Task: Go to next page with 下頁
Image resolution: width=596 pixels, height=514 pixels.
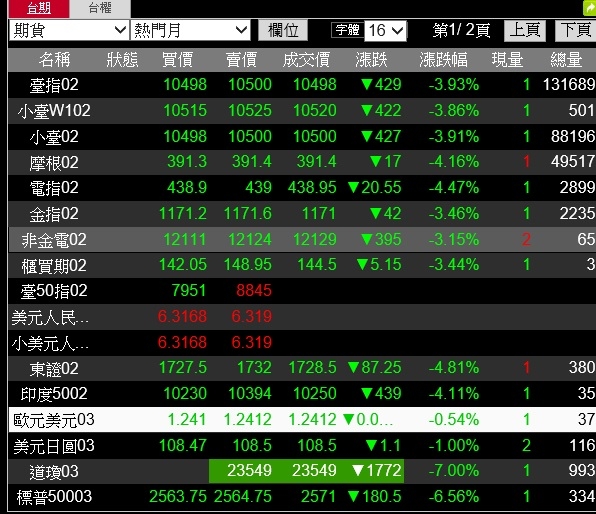Action: (575, 30)
